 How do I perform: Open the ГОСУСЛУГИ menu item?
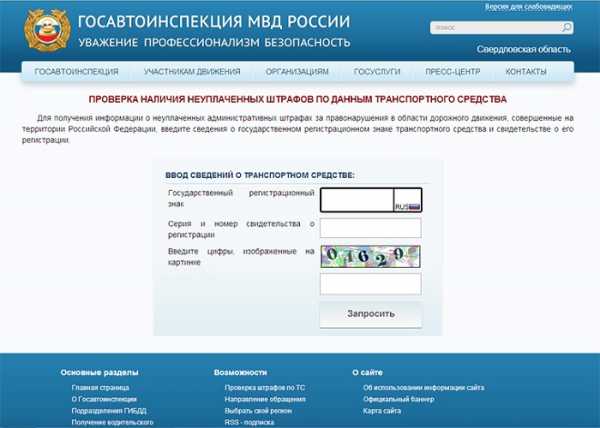pos(377,72)
